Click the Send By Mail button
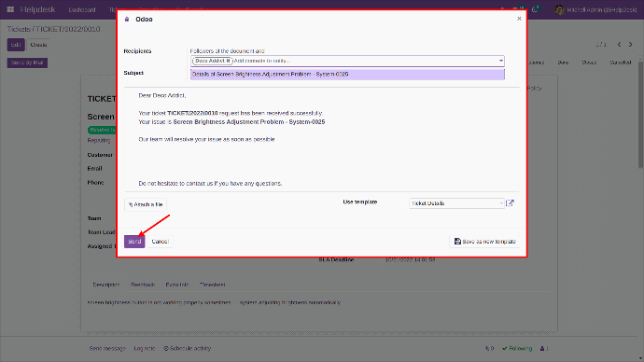Viewport: 644px width, 362px height. tap(27, 63)
